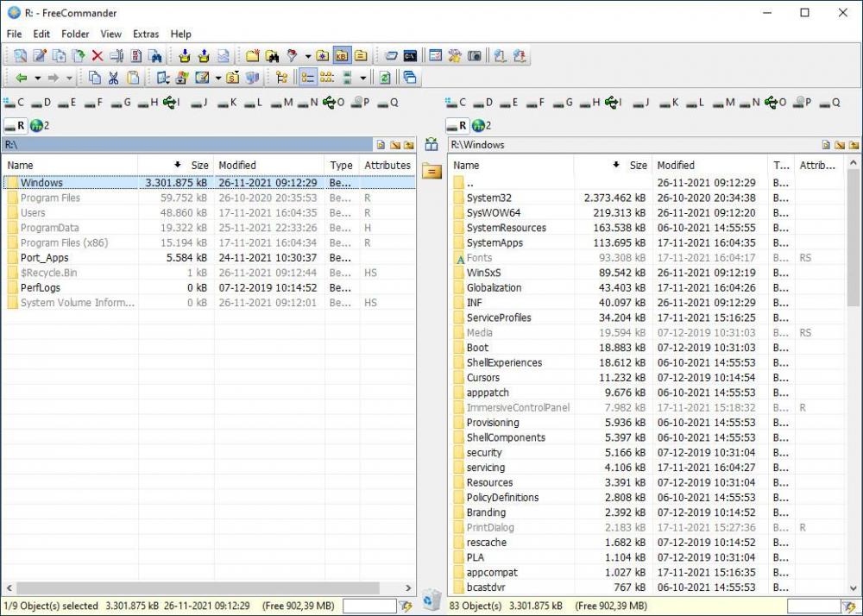Click the green refresh icon
863x616 pixels.
pos(385,78)
